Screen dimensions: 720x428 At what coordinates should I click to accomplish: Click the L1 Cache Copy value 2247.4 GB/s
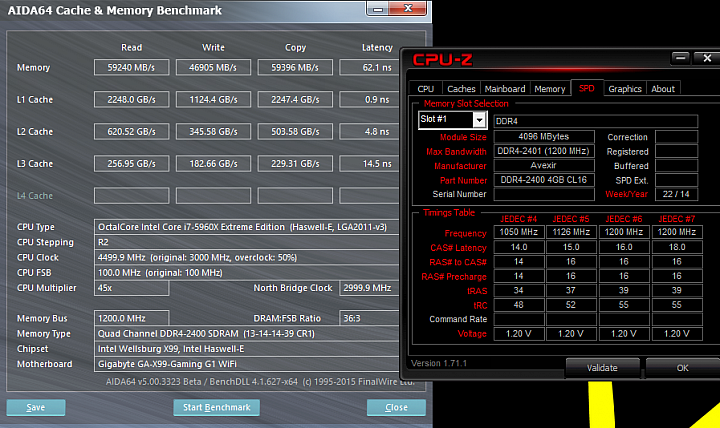295,100
